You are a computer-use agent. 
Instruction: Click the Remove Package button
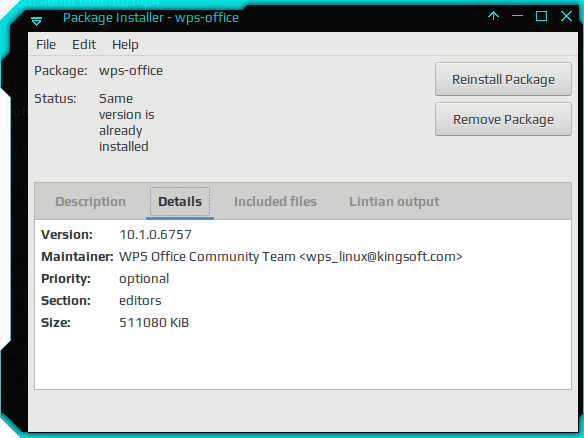pos(503,119)
